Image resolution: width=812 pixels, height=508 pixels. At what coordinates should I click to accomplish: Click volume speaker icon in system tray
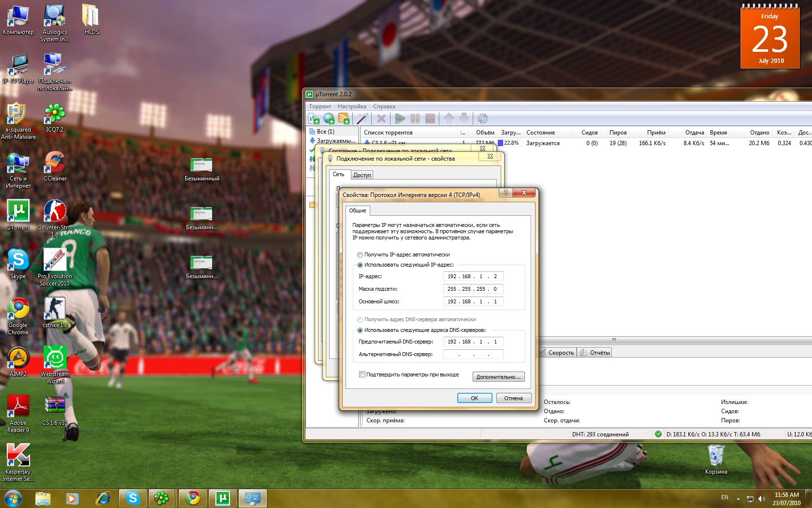[762, 498]
